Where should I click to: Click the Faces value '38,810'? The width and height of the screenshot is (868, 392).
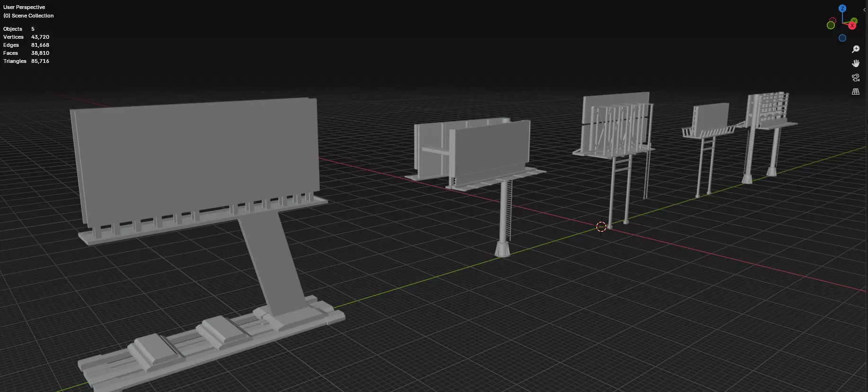[x=40, y=53]
